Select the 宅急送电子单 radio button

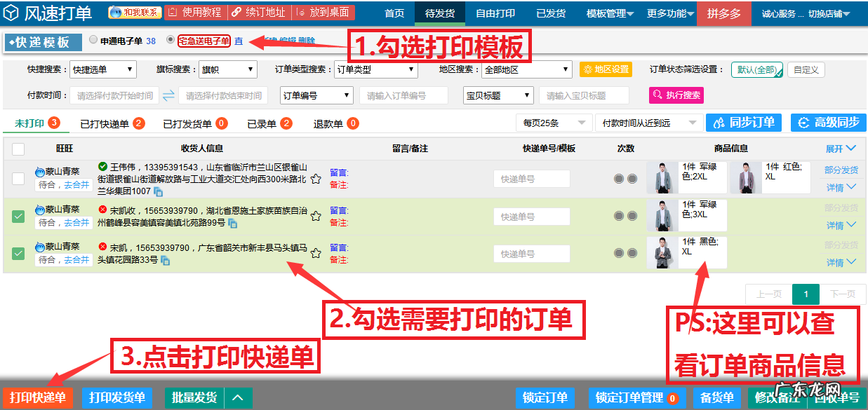[171, 40]
